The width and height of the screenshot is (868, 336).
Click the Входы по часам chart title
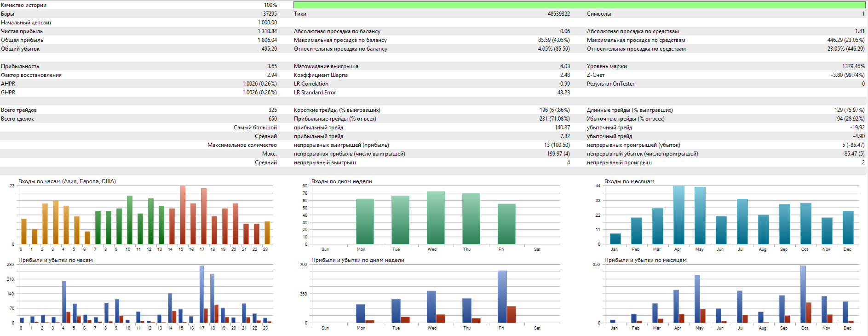(67, 181)
